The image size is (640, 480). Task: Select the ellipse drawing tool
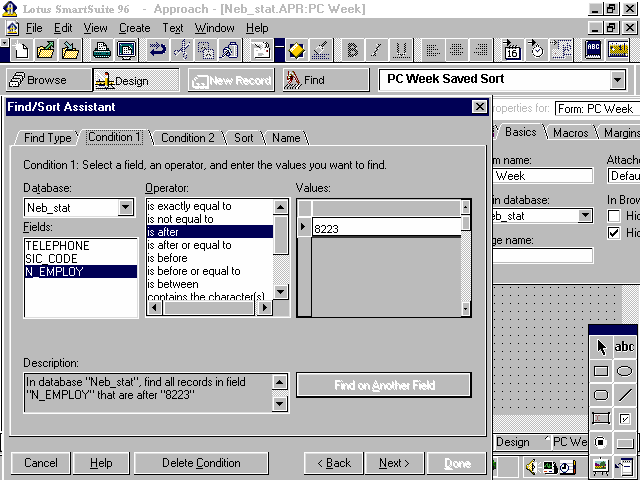point(624,371)
